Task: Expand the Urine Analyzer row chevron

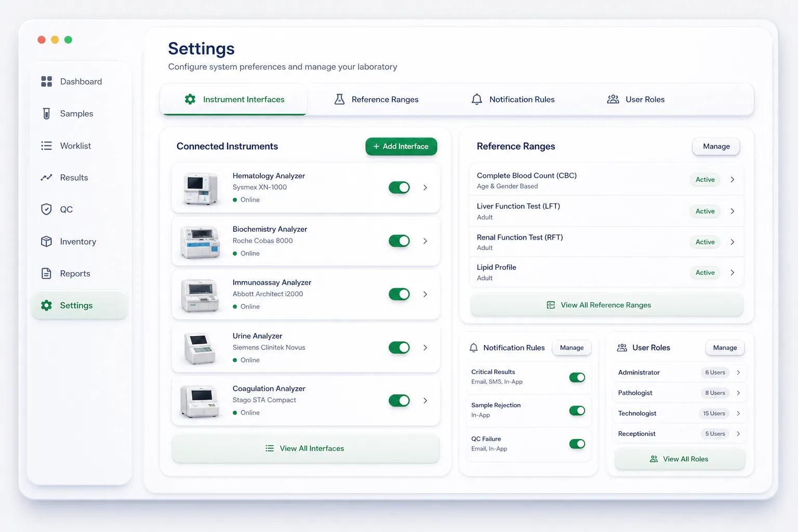Action: coord(425,348)
